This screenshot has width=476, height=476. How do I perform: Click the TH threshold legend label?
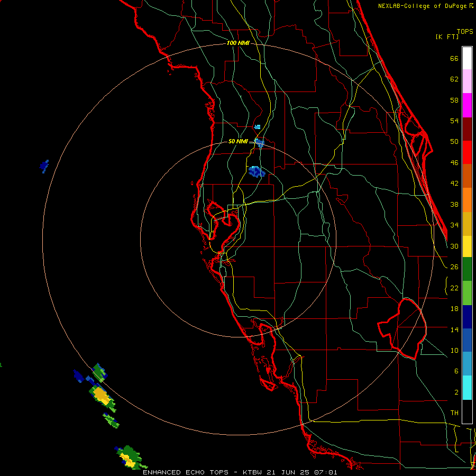point(454,413)
